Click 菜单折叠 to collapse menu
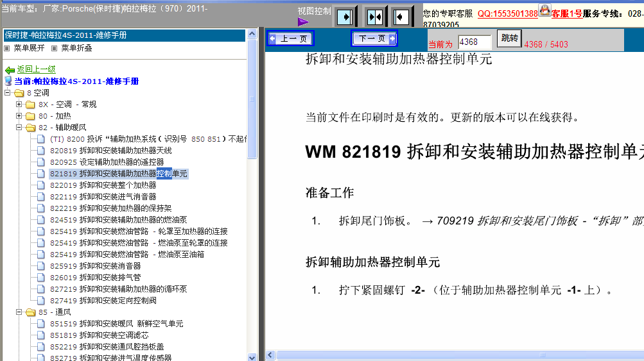Screen dimensions: 644x361 pyautogui.click(x=77, y=48)
